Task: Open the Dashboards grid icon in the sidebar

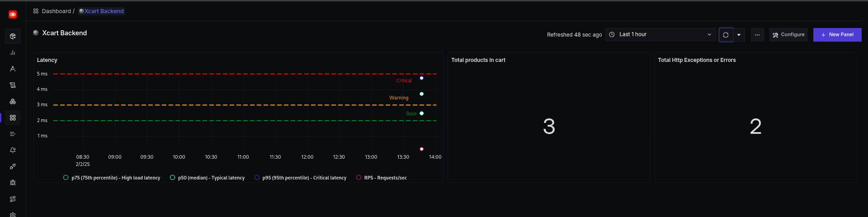Action: [x=13, y=118]
